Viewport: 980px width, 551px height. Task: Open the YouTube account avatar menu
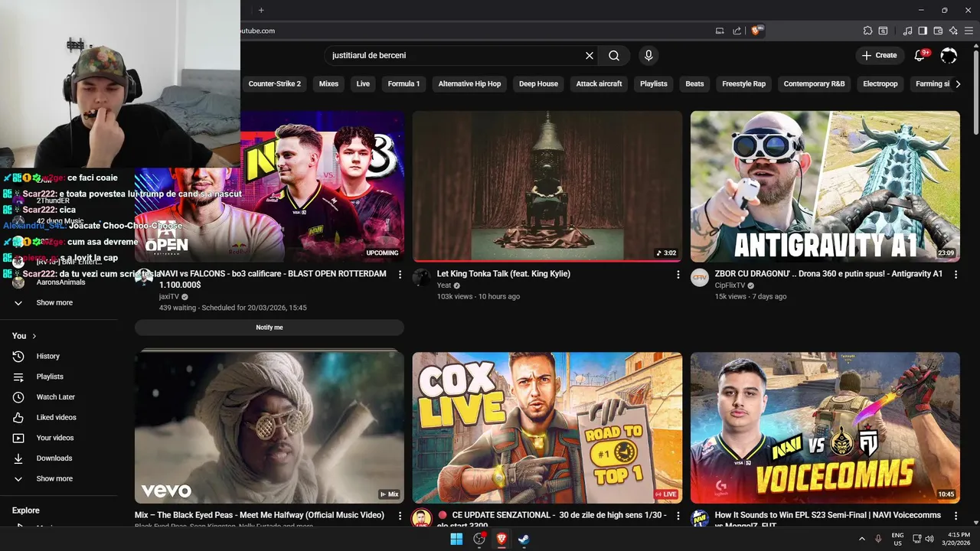949,55
